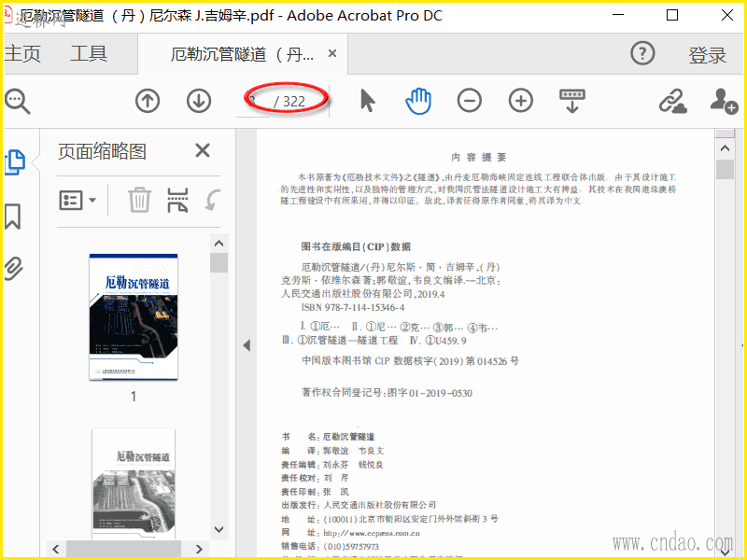
Task: Click the page label 1 under the cover thumbnail
Action: coord(134,396)
